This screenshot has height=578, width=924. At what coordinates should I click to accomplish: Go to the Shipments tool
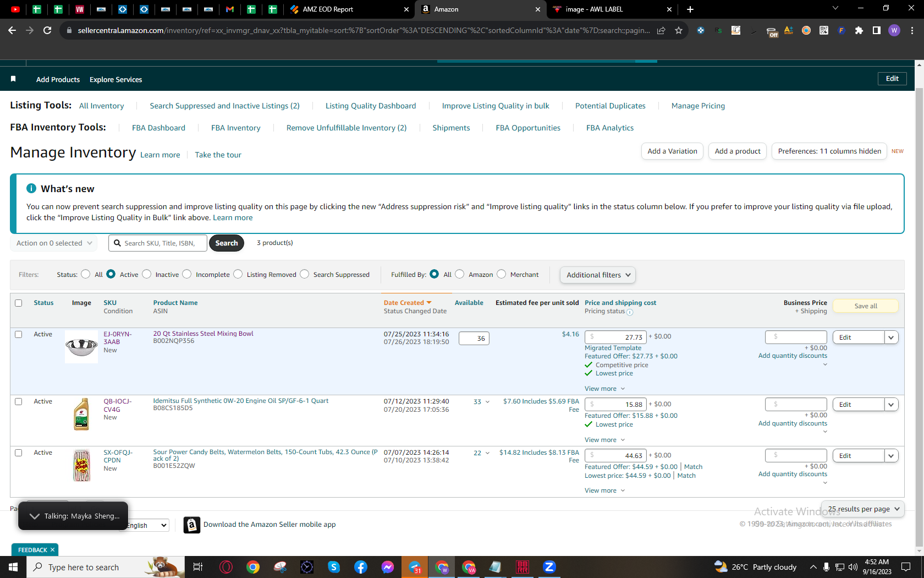click(x=451, y=128)
